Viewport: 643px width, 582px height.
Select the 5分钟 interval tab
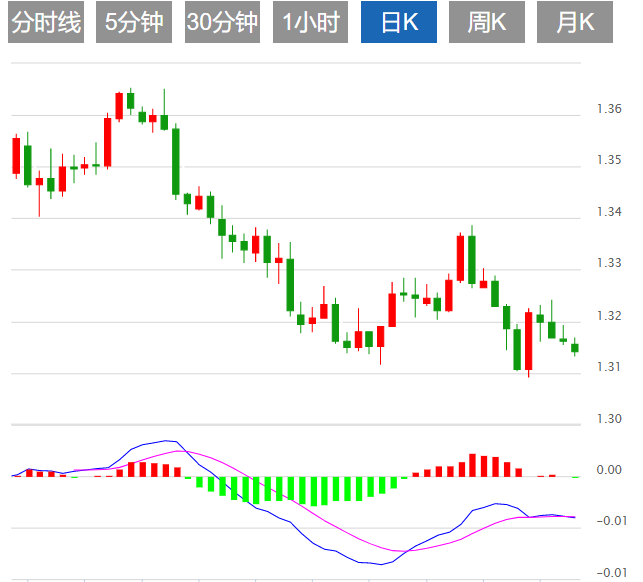pyautogui.click(x=134, y=22)
